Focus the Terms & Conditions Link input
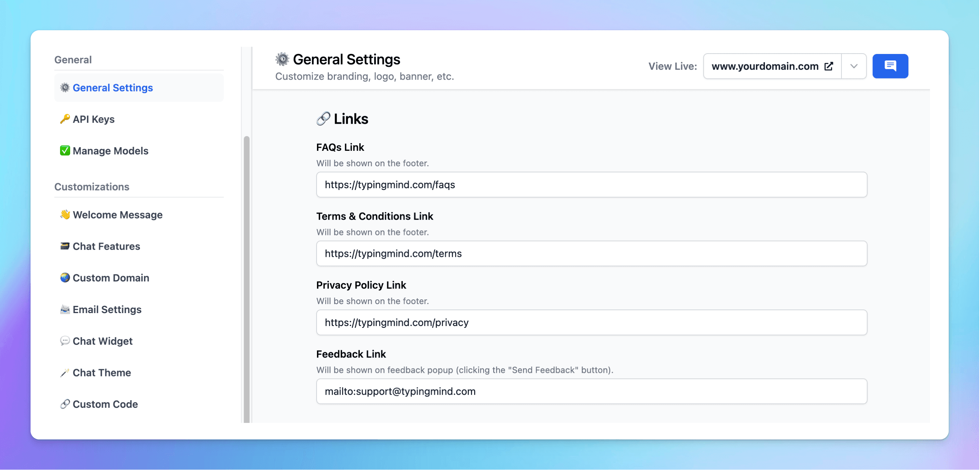 (x=591, y=253)
